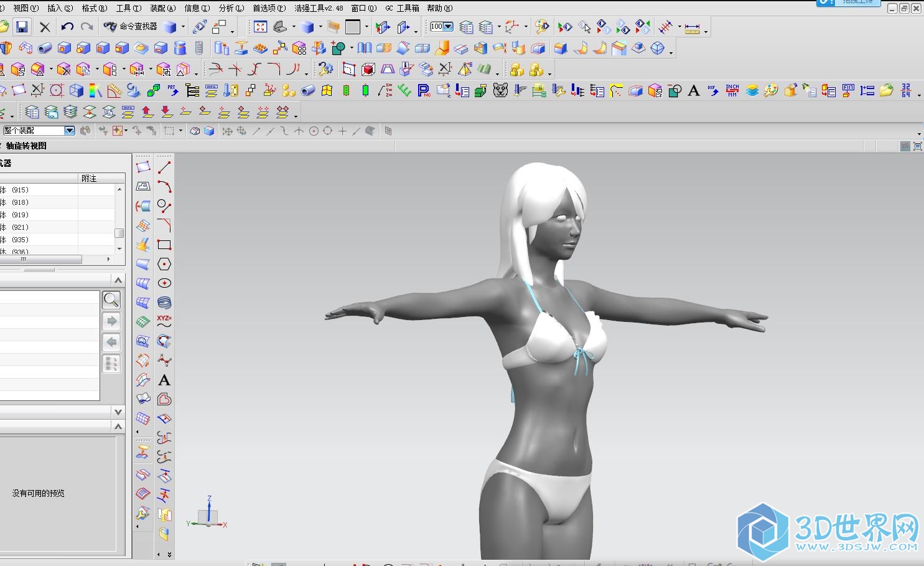The width and height of the screenshot is (924, 566).
Task: Select the tree row (919)
Action: pyautogui.click(x=57, y=215)
